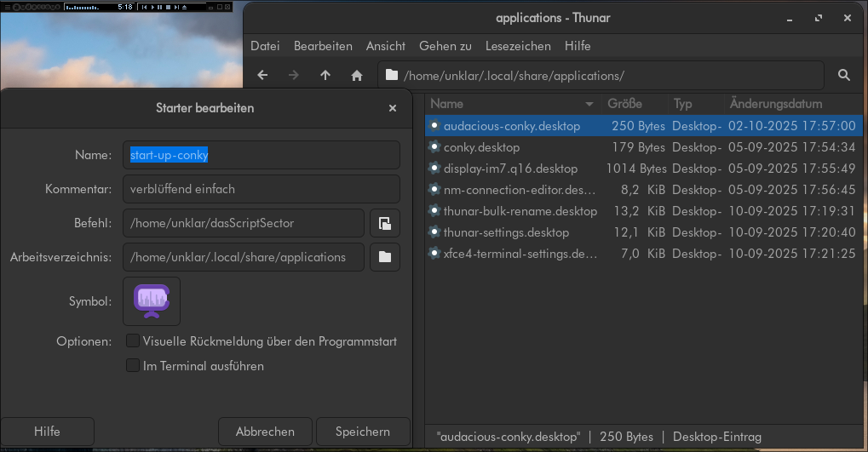Viewport: 868px width, 452px height.
Task: Click the Audacious elapsed time display 5:18
Action: [125, 7]
